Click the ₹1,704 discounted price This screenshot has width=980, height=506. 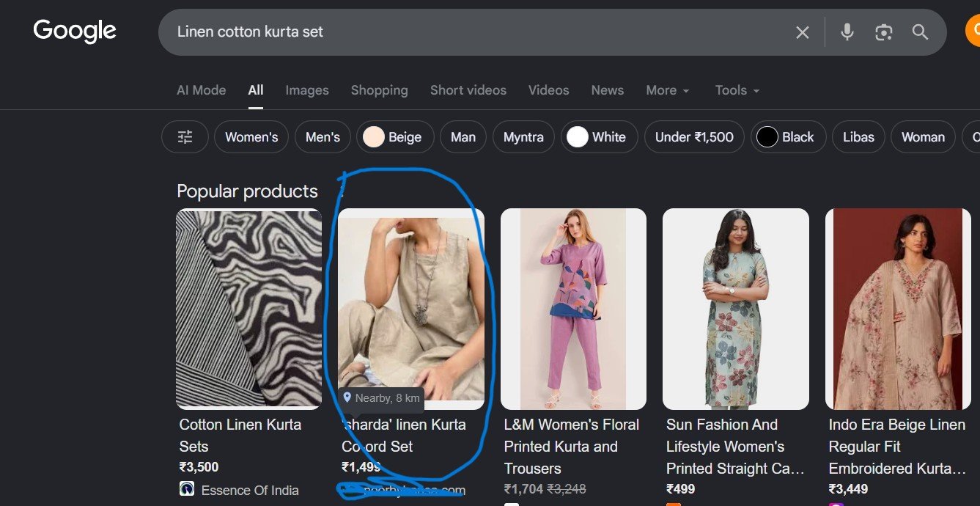pos(523,489)
